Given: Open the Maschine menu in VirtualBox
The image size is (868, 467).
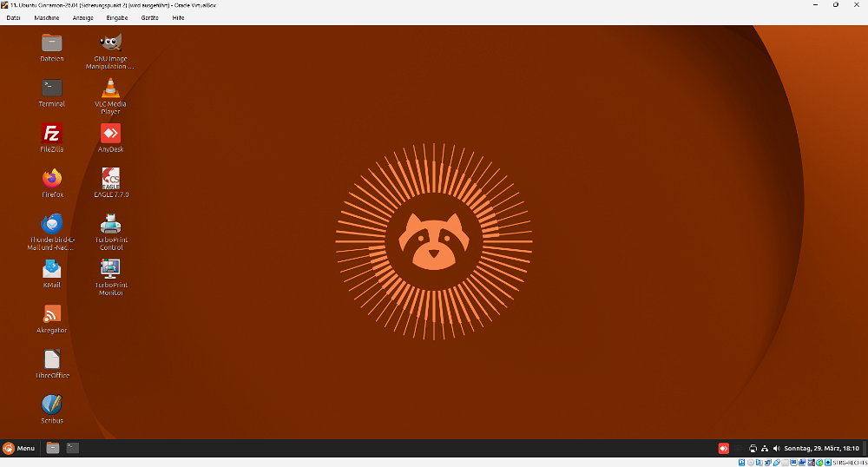Looking at the screenshot, I should (47, 17).
